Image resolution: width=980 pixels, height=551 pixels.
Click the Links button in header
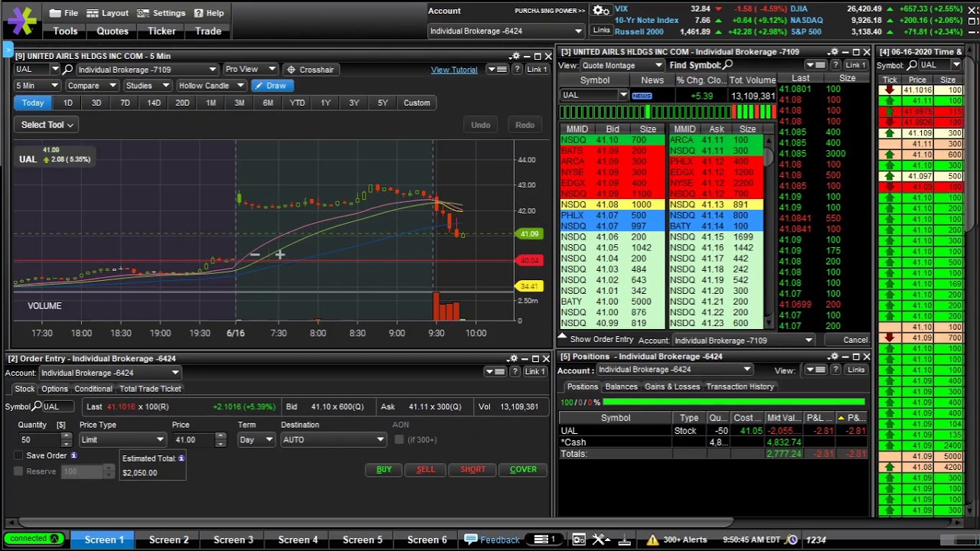tap(601, 30)
